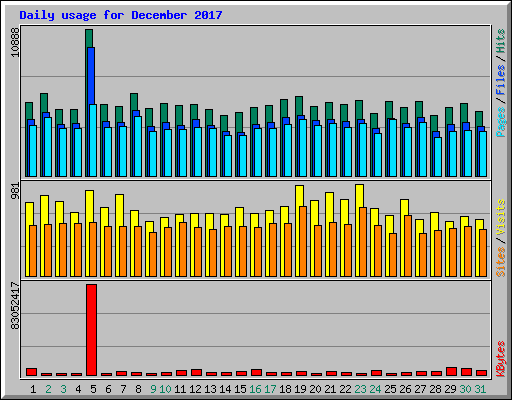Image resolution: width=512 pixels, height=400 pixels.
Task: Click day label 25 on the x-axis
Action: [390, 389]
